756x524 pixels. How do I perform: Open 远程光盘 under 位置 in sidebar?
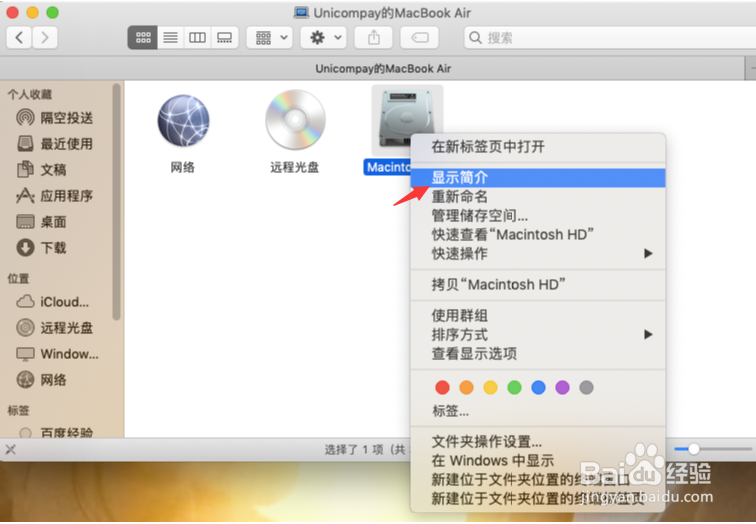point(54,328)
